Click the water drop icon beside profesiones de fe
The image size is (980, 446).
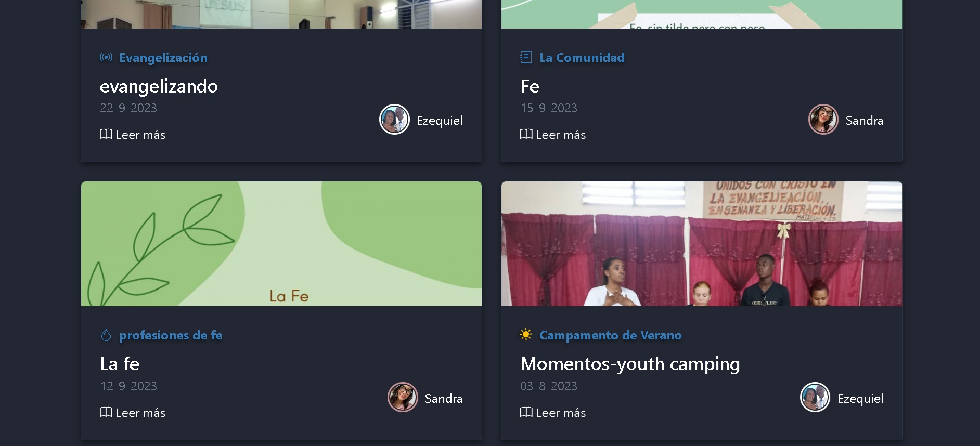pos(106,335)
